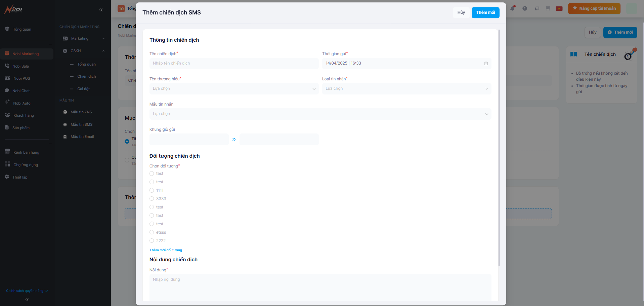Click the Tên chiến dịch input field

tap(234, 64)
